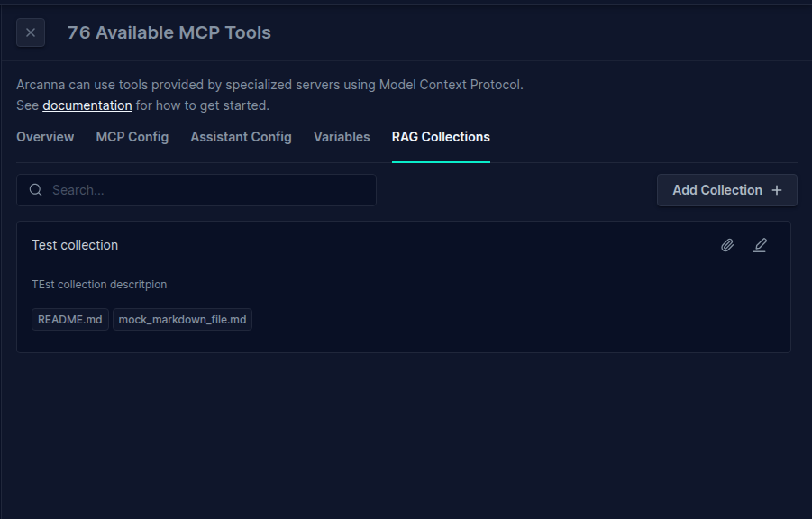Edit Test collection with the pencil icon
812x519 pixels.
click(760, 245)
